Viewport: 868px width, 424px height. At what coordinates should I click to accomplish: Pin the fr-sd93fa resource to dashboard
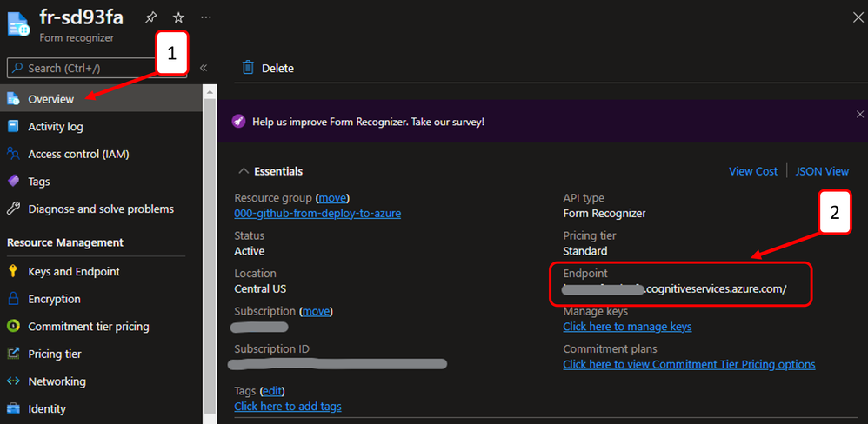pyautogui.click(x=150, y=17)
